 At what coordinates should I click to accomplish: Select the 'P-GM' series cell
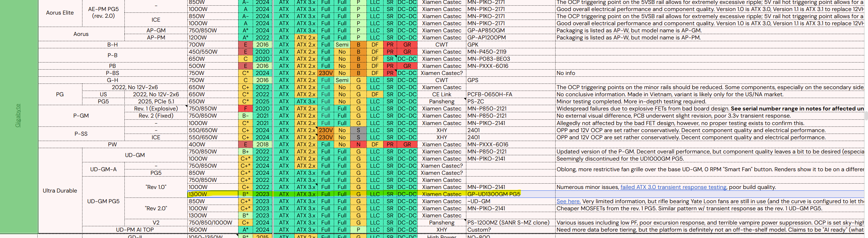pyautogui.click(x=81, y=116)
